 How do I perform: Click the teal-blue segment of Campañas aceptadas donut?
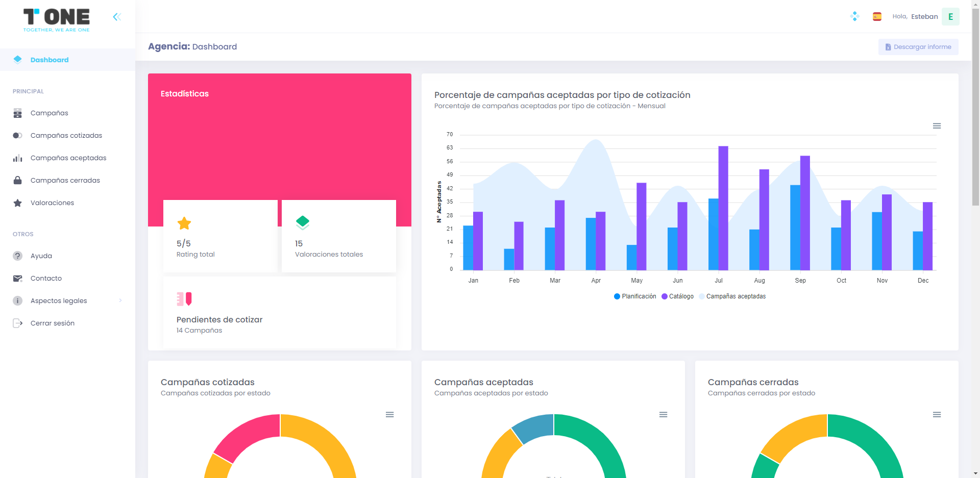click(x=535, y=426)
